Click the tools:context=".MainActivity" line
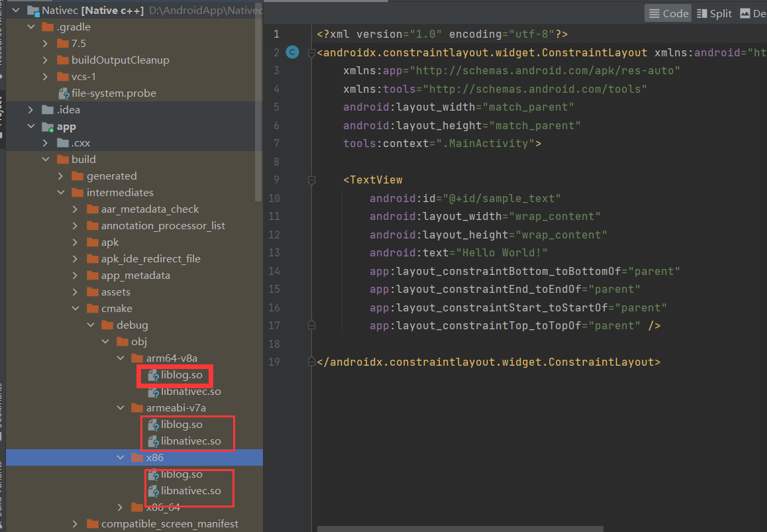Image resolution: width=767 pixels, height=532 pixels. pyautogui.click(x=442, y=144)
